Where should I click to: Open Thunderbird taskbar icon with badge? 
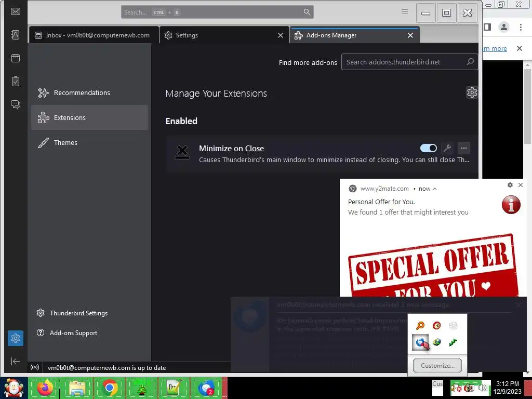(x=207, y=388)
